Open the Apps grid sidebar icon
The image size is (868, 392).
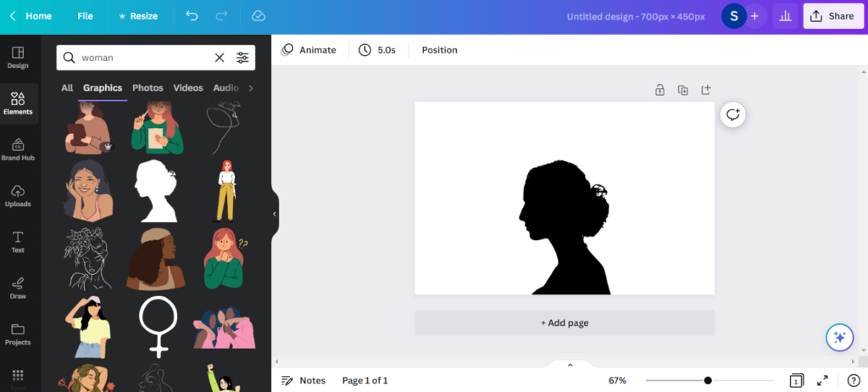[x=18, y=377]
